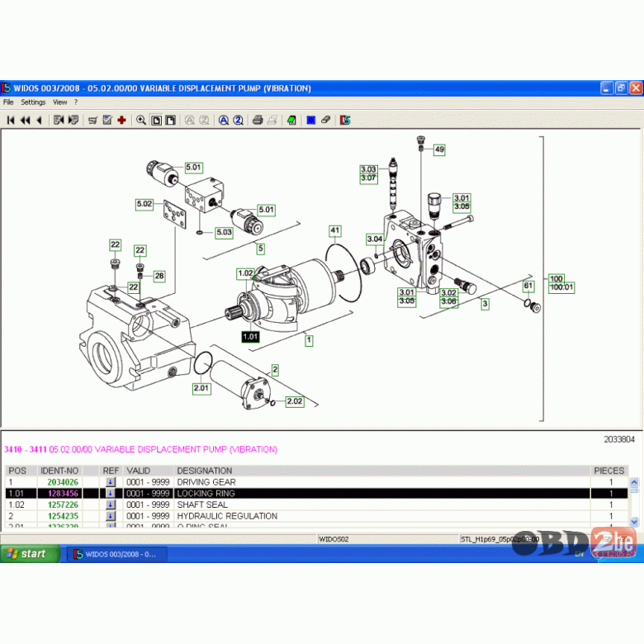Click the double-arrow rewind toolbar icon
Screen dimensions: 644x644
click(26, 120)
